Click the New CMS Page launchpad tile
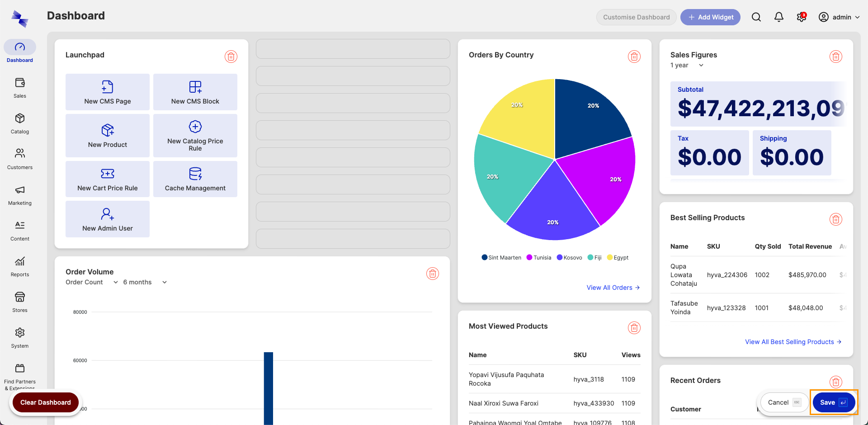This screenshot has height=425, width=868. pos(108,92)
